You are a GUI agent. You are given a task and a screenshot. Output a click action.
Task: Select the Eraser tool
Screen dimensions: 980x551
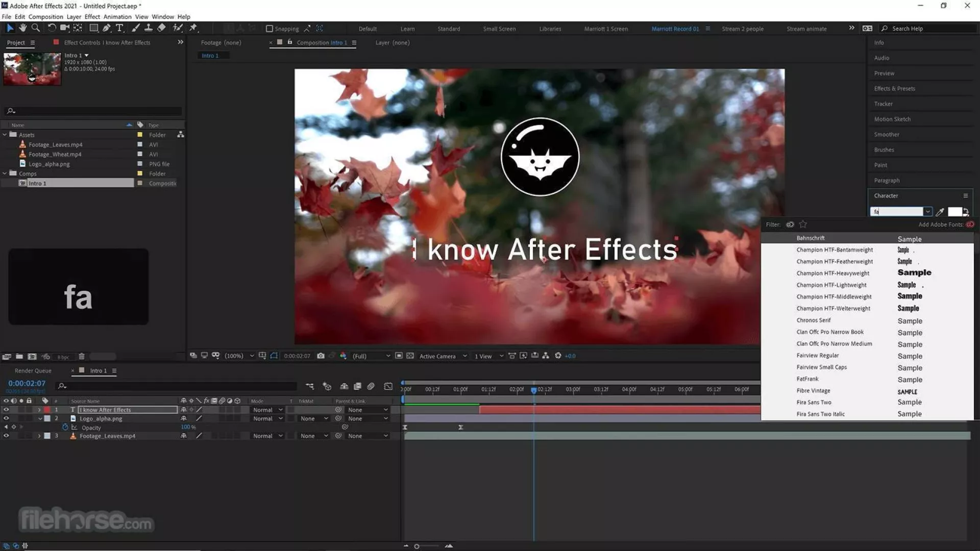pyautogui.click(x=161, y=28)
